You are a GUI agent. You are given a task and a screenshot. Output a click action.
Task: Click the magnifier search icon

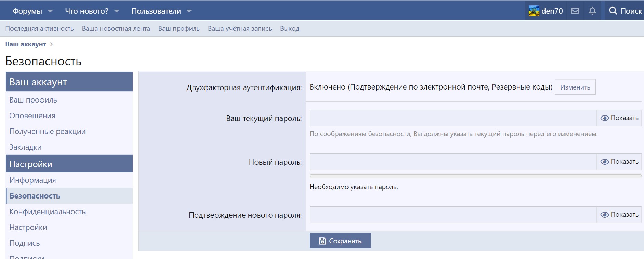pyautogui.click(x=613, y=11)
